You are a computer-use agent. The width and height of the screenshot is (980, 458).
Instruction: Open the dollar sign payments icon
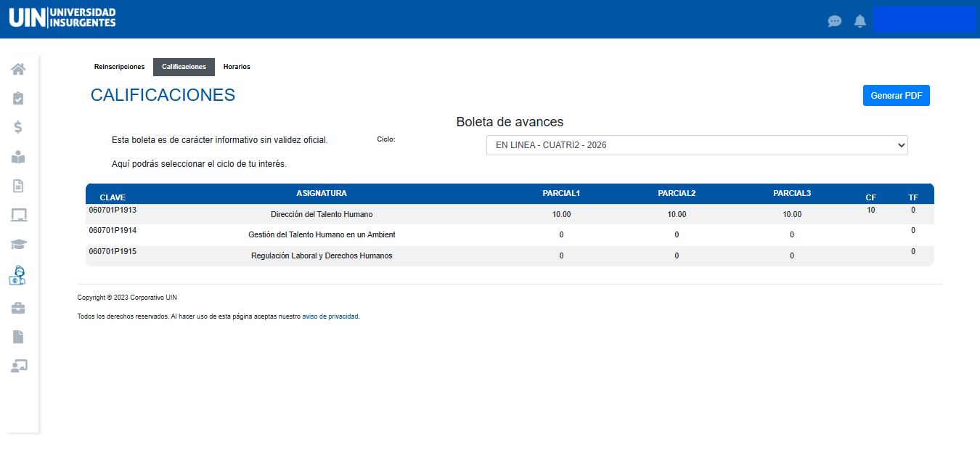click(x=18, y=127)
